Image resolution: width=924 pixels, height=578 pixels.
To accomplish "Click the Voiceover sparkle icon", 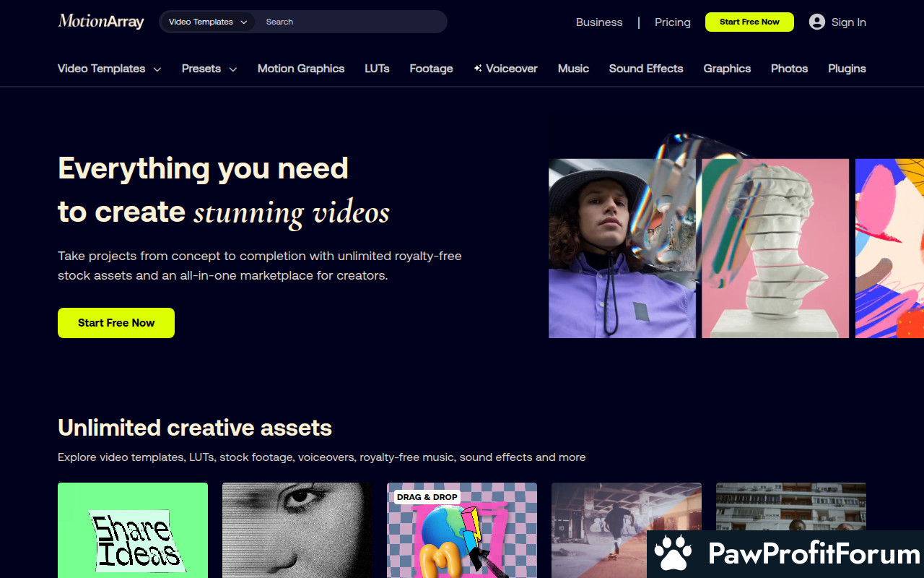I will coord(477,69).
